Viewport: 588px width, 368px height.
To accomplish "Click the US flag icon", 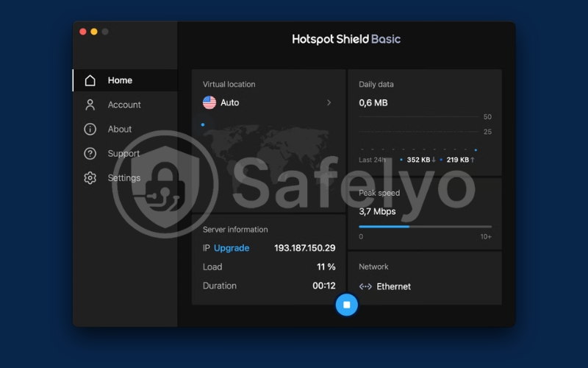I will 209,102.
